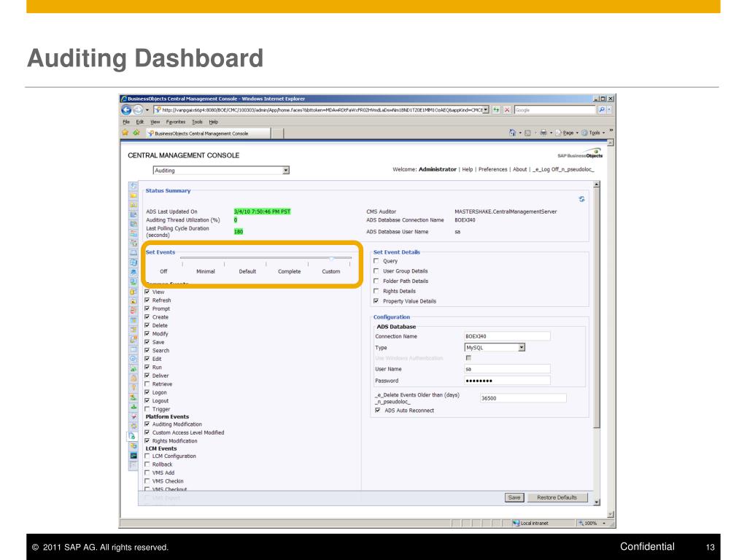Screen dimensions: 747x560
Task: Open the Page menu dropdown in IE toolbar
Action: click(x=568, y=133)
